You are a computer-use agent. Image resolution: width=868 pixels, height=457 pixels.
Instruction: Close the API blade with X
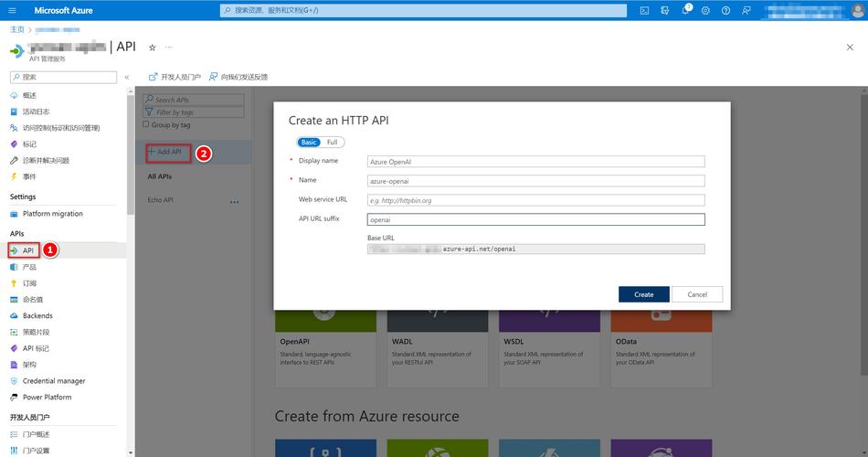point(850,48)
